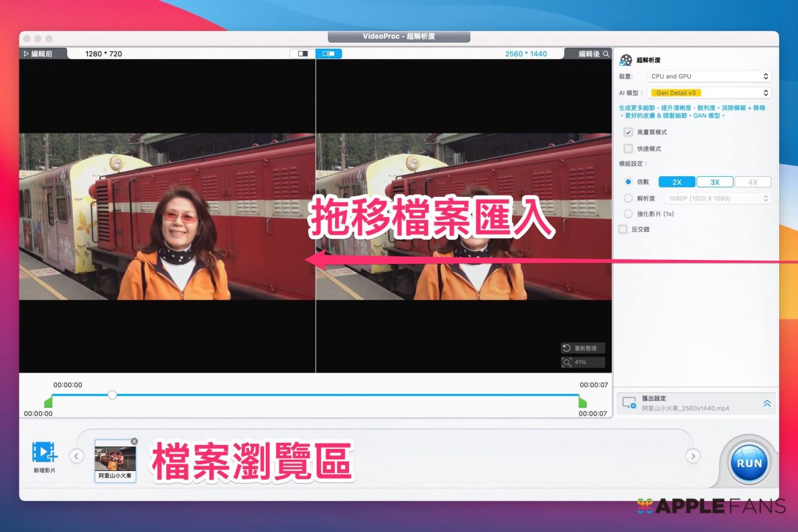Click the 41% zoom magnifier icon
798x532 pixels.
[567, 362]
